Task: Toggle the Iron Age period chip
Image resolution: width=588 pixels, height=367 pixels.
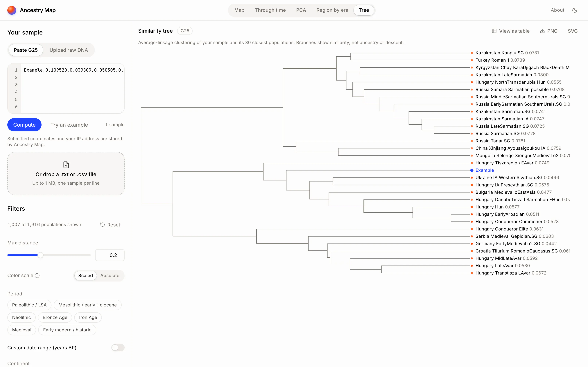Action: (88, 317)
